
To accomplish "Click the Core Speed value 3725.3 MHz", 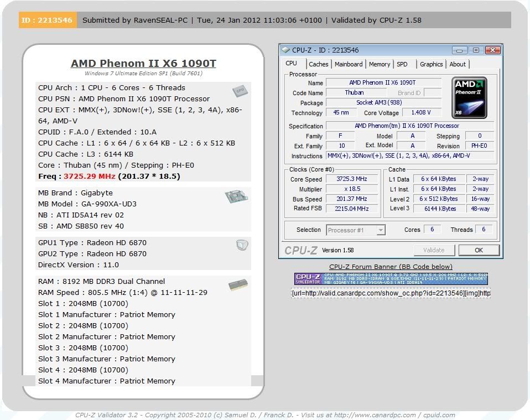I will tap(351, 179).
